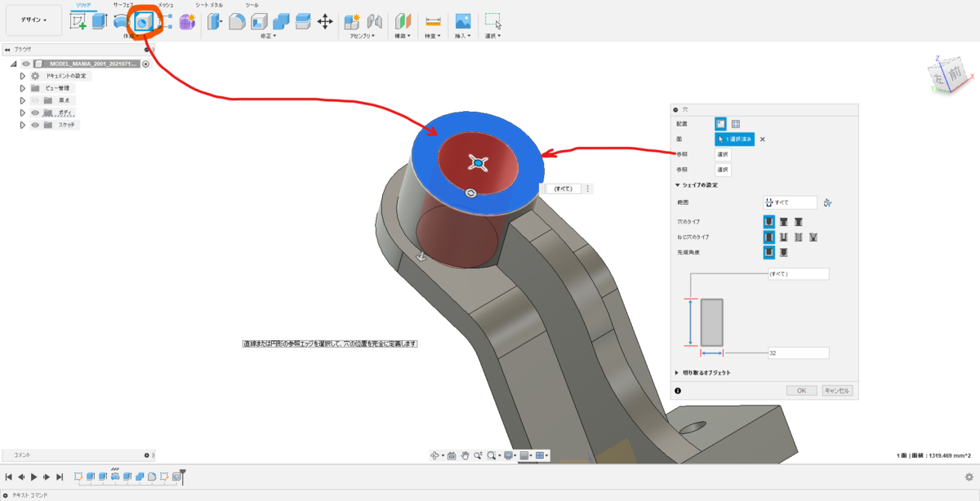
Task: Select the Rectangular Pattern tool
Action: [165, 22]
